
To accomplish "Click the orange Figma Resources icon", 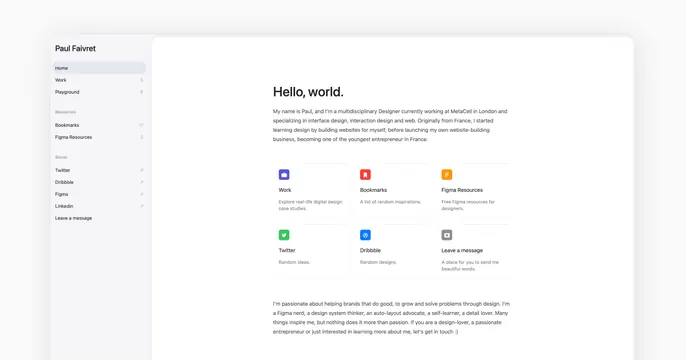I will pos(447,175).
